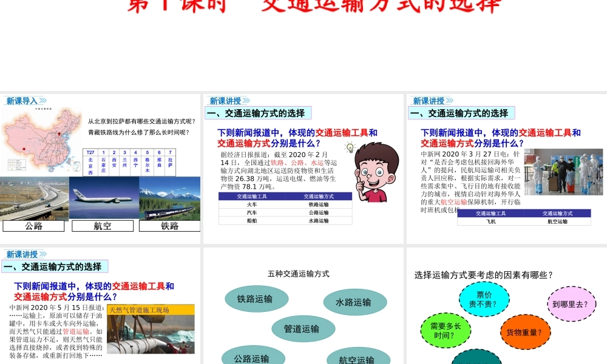The height and width of the screenshot is (364, 607).
Task: Click the red 航空运输 text in the news paragraph
Action: point(453,202)
